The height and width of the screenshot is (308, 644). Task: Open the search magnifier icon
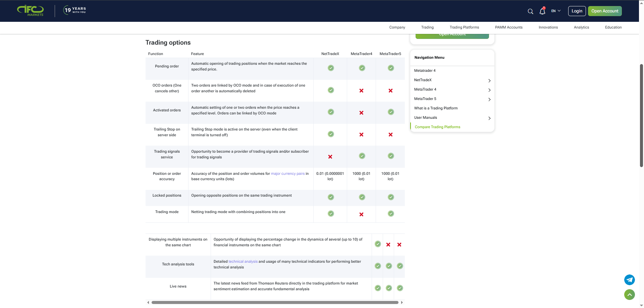click(x=530, y=11)
